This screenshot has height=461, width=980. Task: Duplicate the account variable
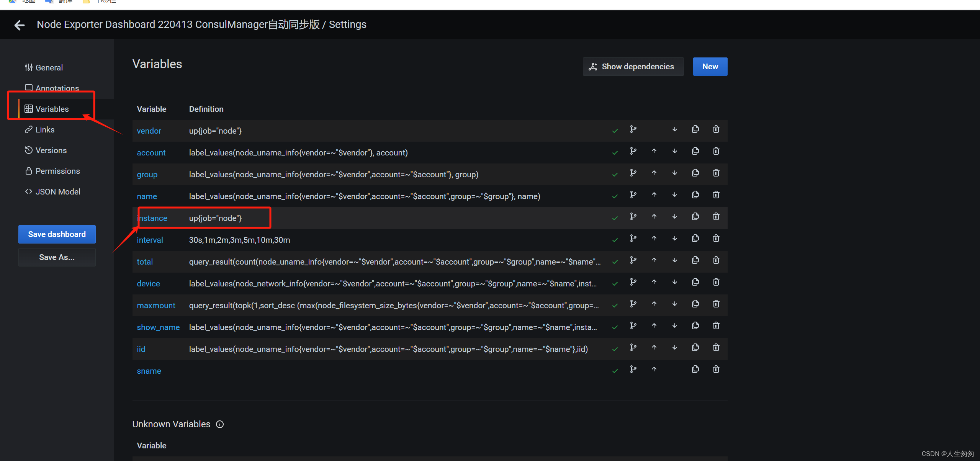pos(695,151)
